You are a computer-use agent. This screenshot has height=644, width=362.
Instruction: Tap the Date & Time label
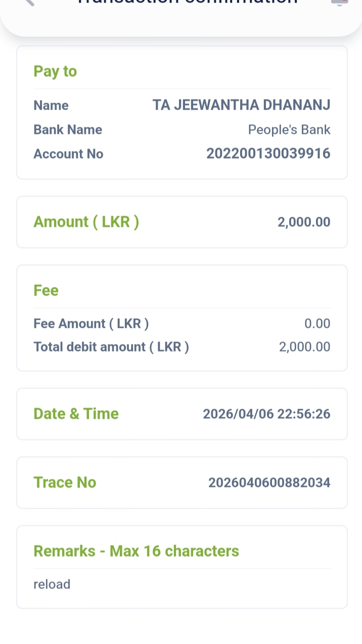76,414
